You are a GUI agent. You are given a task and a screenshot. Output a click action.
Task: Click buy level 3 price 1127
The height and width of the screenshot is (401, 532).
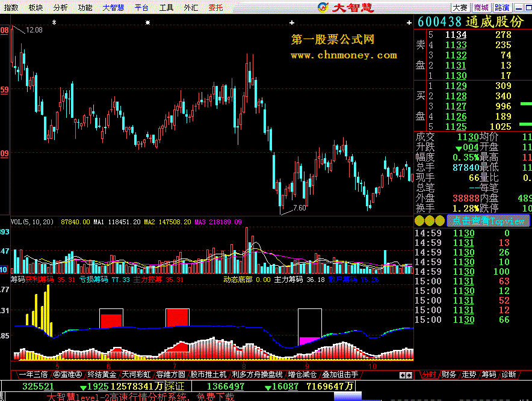(456, 106)
